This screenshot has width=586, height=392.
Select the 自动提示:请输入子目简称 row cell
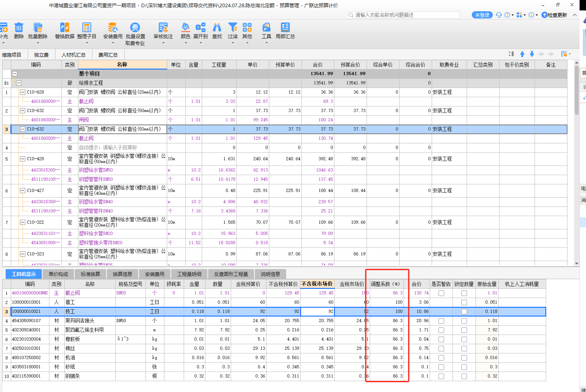122,147
